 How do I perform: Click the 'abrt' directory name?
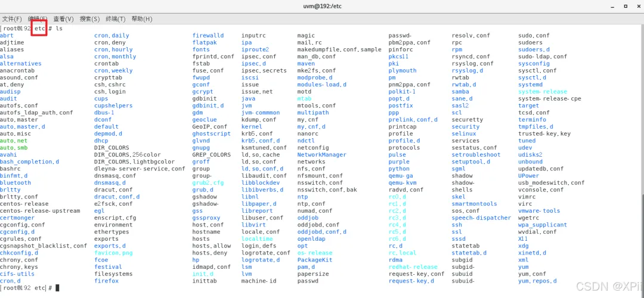7,35
